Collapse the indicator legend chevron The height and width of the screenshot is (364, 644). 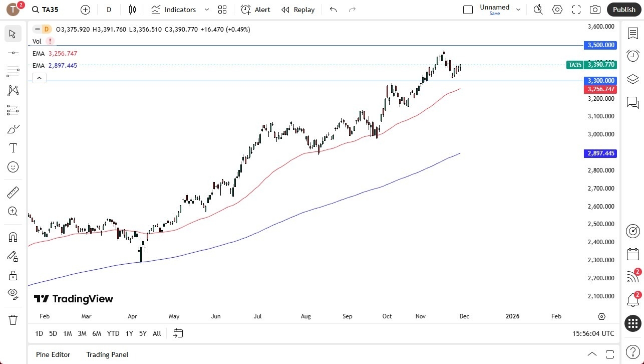[x=39, y=78]
